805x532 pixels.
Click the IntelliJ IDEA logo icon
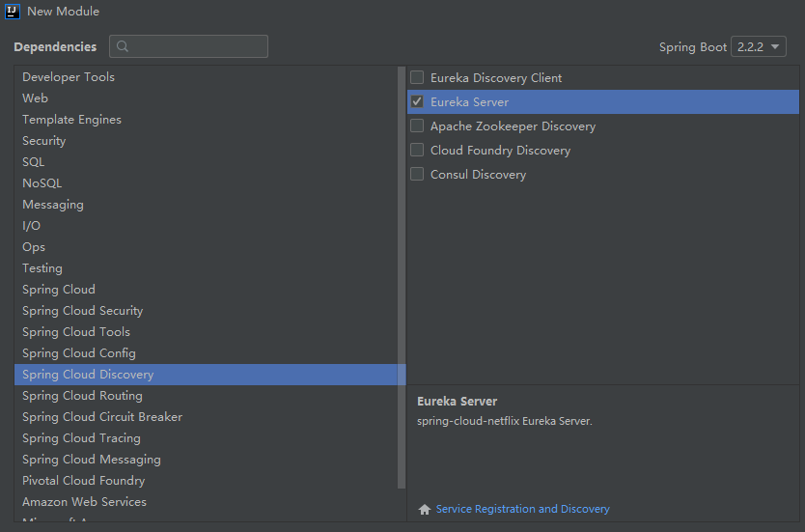(12, 11)
